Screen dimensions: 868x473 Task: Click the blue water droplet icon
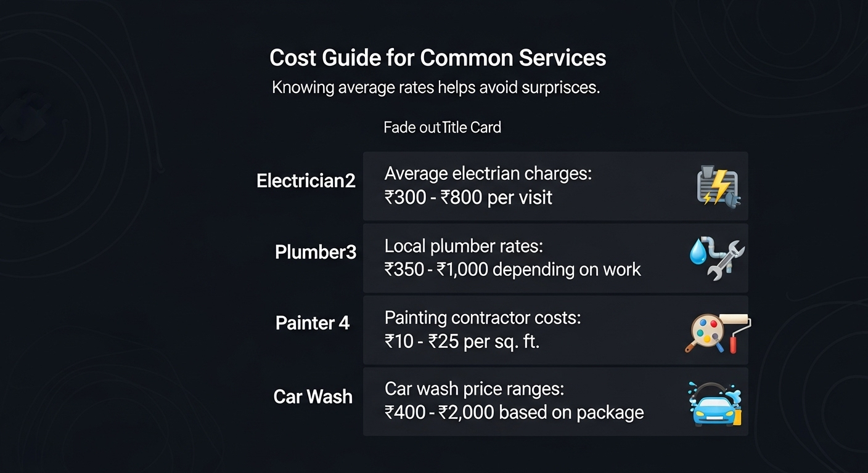click(698, 253)
